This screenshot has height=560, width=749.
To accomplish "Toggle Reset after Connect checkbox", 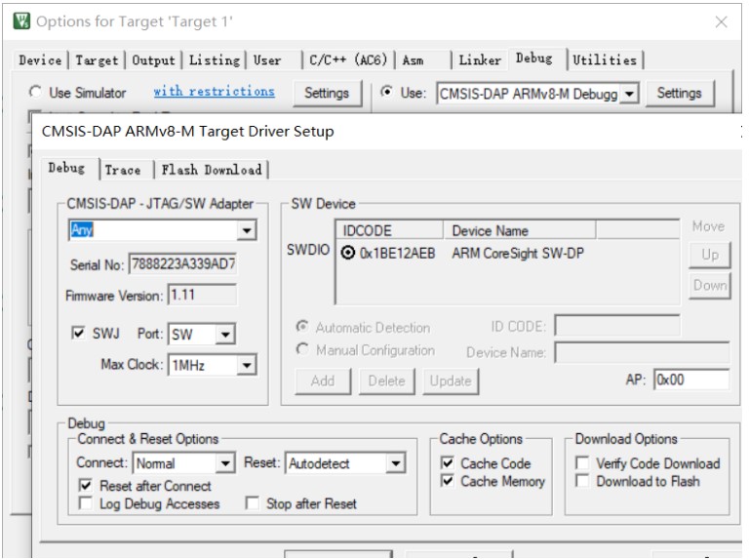I will (x=85, y=486).
